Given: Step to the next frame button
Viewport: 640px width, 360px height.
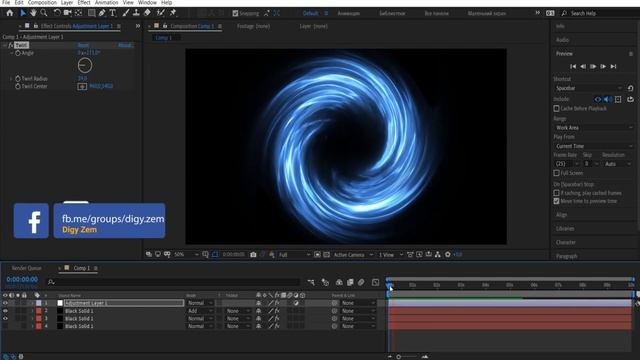Looking at the screenshot, I should 603,67.
